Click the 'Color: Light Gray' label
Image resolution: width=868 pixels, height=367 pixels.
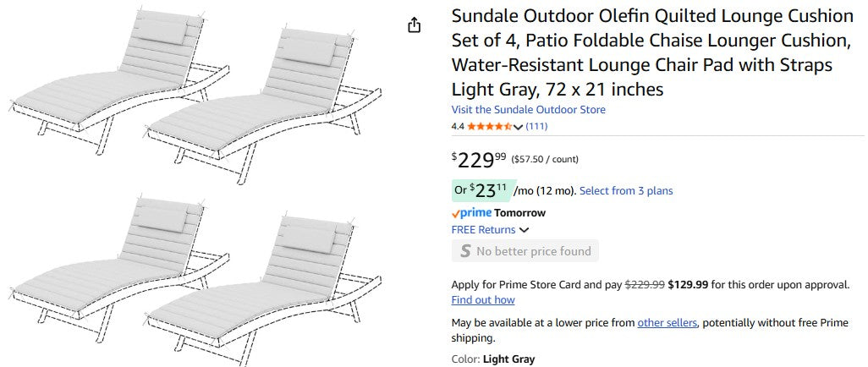(493, 359)
